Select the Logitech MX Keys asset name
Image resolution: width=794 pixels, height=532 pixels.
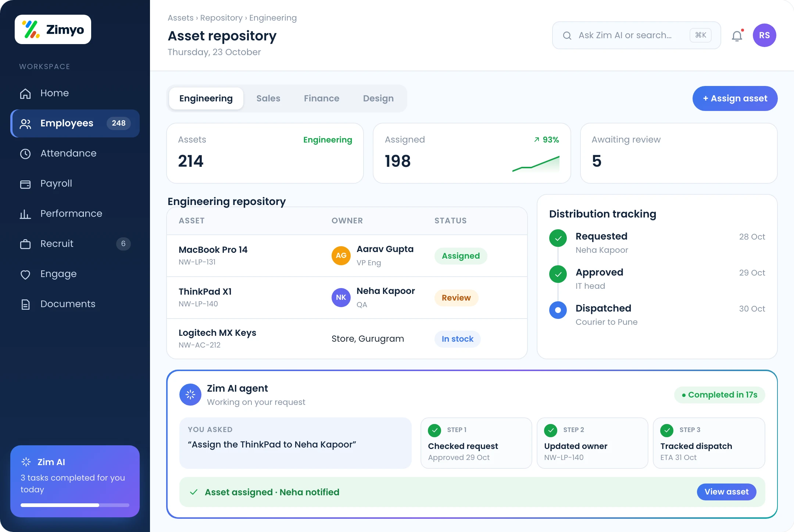[x=217, y=333]
